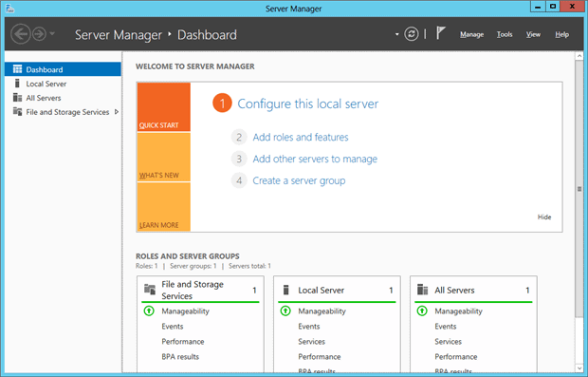The image size is (588, 377).
Task: Click the Local Server tile icon
Action: pos(286,290)
